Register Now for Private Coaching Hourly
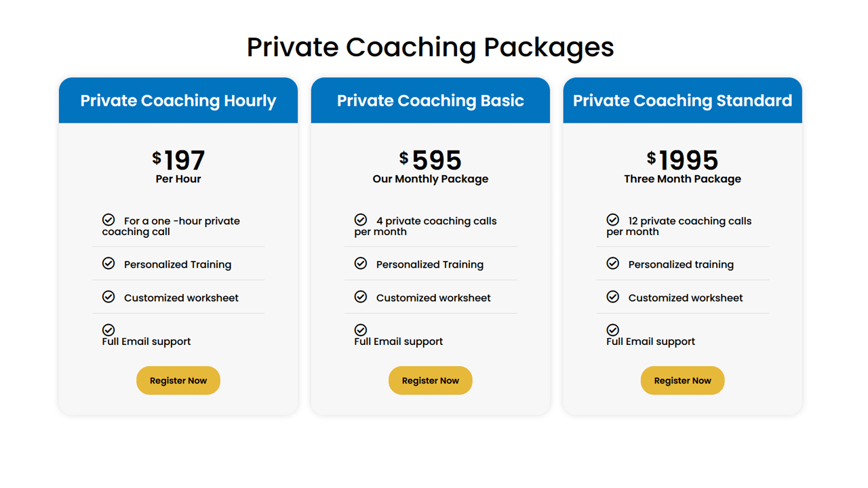 (x=178, y=380)
